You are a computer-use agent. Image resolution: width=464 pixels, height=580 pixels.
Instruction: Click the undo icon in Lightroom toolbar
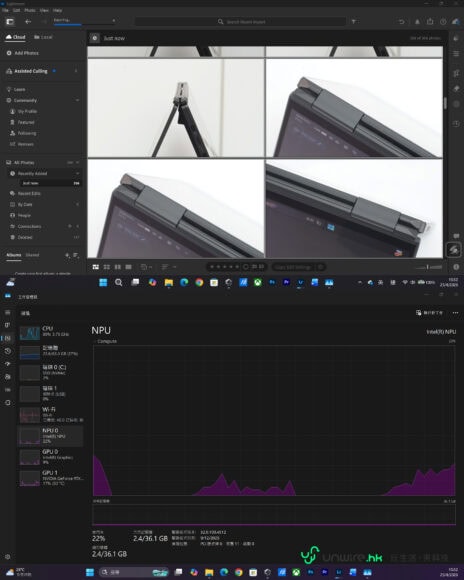coord(401,22)
